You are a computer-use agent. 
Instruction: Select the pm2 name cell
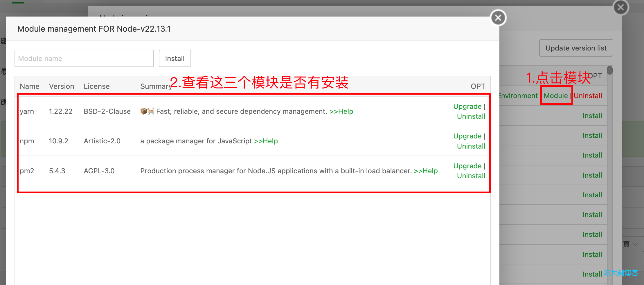tap(27, 171)
